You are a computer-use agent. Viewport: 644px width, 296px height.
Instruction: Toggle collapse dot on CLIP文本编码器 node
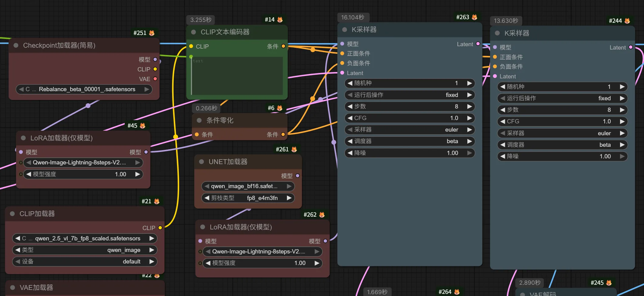point(193,32)
